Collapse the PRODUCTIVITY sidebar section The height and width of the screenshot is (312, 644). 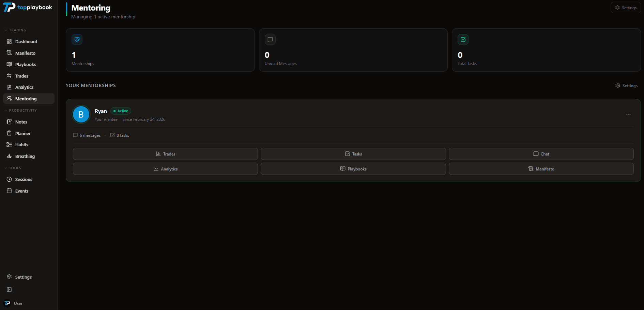21,110
